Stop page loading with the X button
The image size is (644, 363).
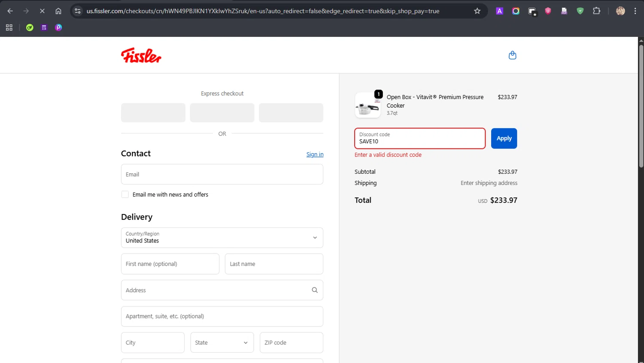(x=42, y=11)
